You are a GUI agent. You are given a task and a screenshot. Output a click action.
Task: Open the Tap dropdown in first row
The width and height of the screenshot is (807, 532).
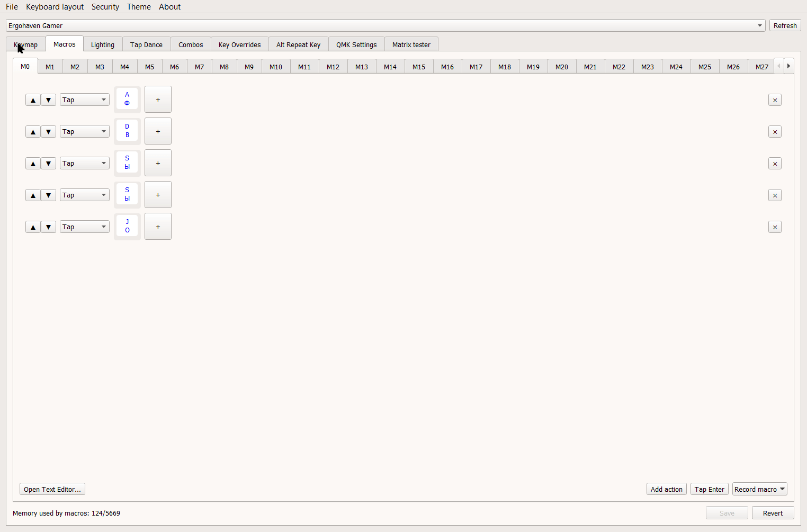coord(84,100)
